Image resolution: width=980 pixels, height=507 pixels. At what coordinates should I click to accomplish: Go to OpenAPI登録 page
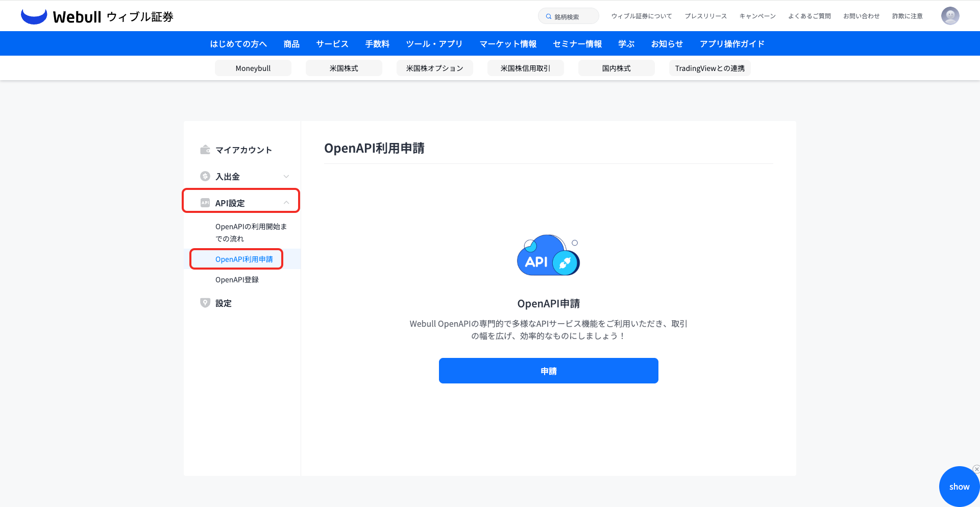(237, 280)
